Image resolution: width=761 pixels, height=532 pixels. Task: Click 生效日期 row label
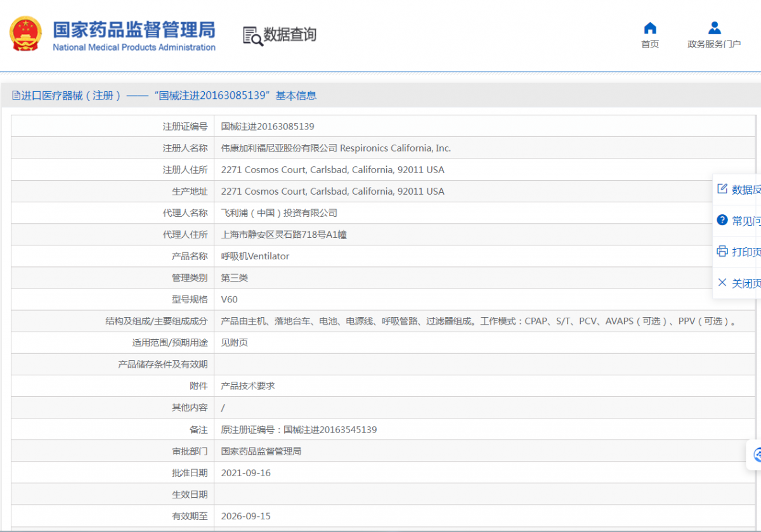(x=190, y=495)
